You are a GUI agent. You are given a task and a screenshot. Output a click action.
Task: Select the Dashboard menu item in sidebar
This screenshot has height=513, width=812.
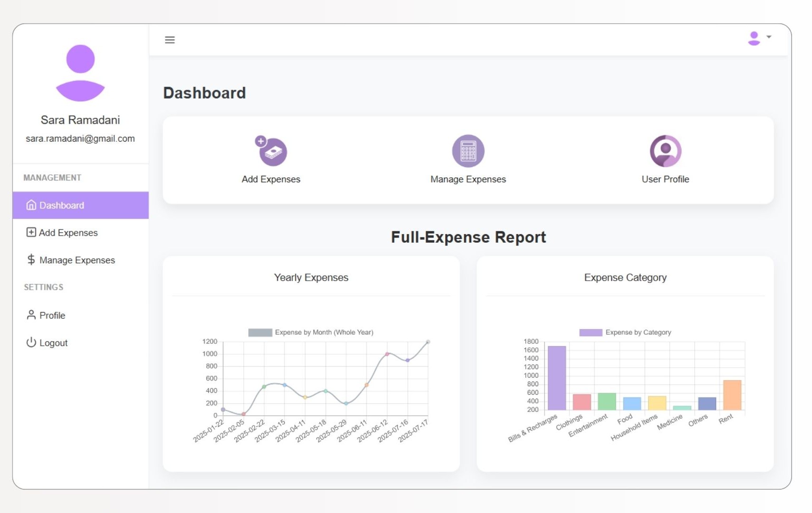[61, 205]
